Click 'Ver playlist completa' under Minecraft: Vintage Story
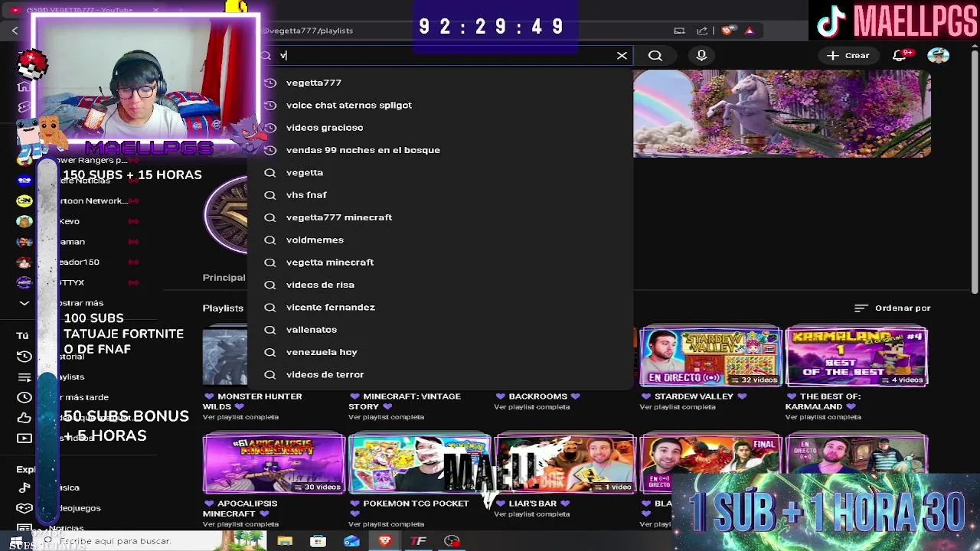 click(x=386, y=417)
